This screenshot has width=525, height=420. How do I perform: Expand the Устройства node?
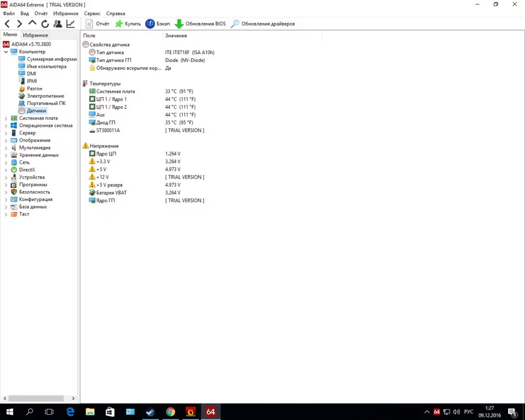click(6, 177)
